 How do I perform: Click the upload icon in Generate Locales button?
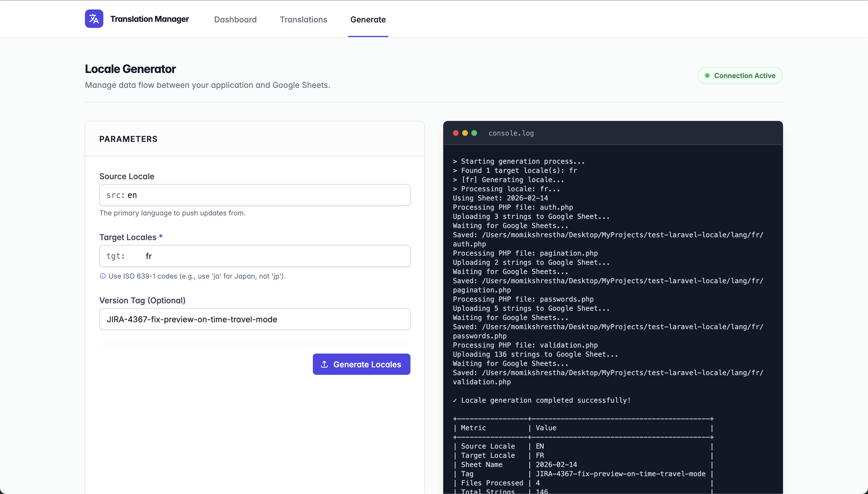[324, 364]
